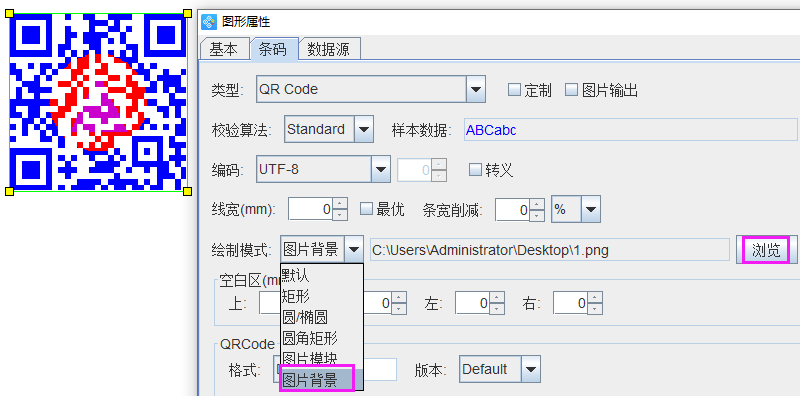Choose 图片背景 from the draw mode list

(322, 380)
